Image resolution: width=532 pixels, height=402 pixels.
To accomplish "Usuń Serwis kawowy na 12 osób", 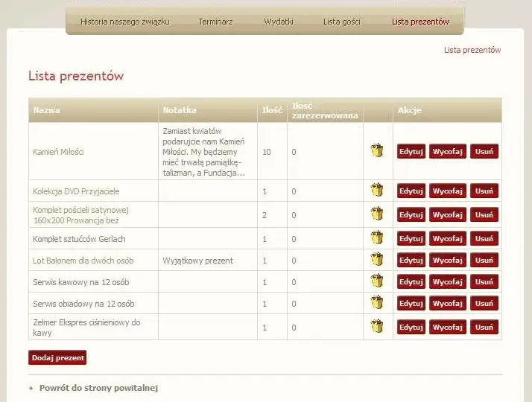I will (484, 282).
